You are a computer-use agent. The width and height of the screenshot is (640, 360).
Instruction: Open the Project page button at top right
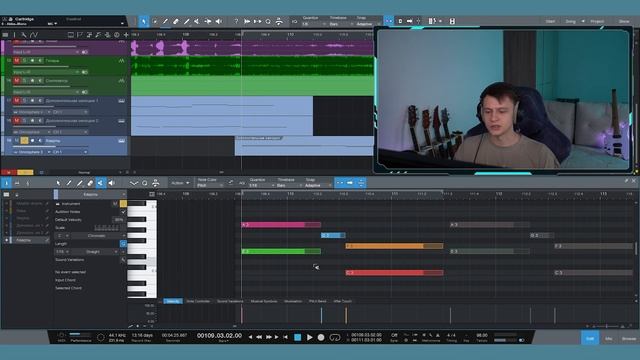coord(597,21)
